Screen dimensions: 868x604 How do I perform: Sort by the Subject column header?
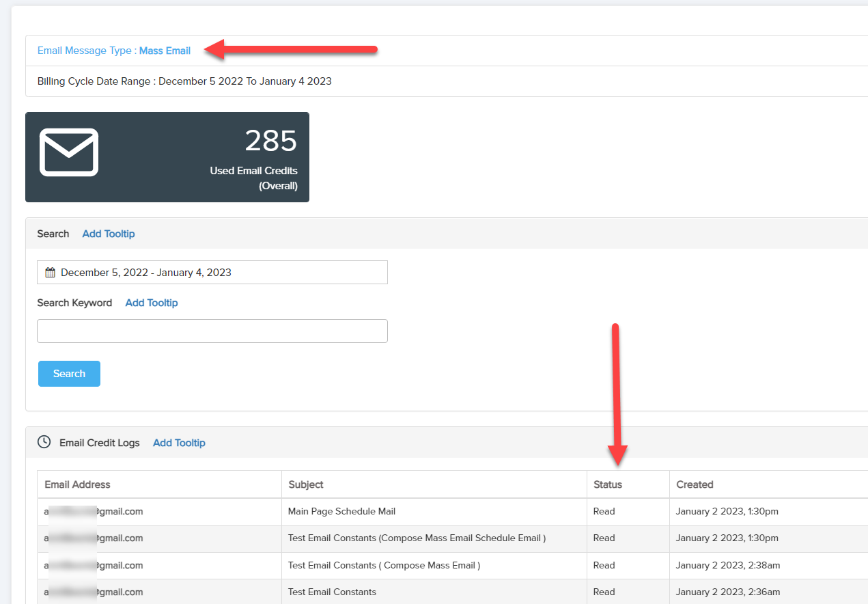pos(306,484)
